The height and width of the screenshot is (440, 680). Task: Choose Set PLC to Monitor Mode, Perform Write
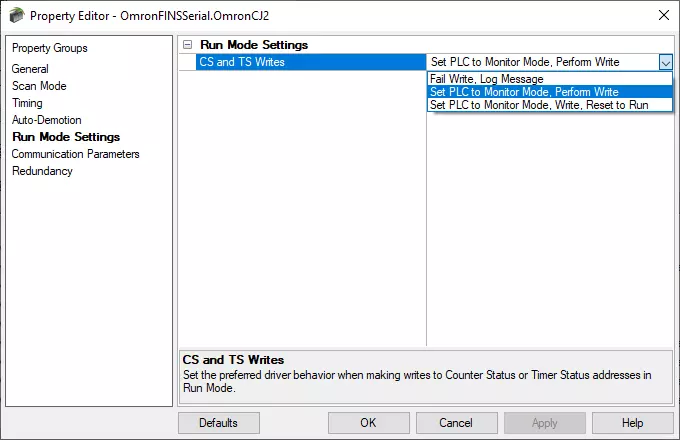click(549, 92)
